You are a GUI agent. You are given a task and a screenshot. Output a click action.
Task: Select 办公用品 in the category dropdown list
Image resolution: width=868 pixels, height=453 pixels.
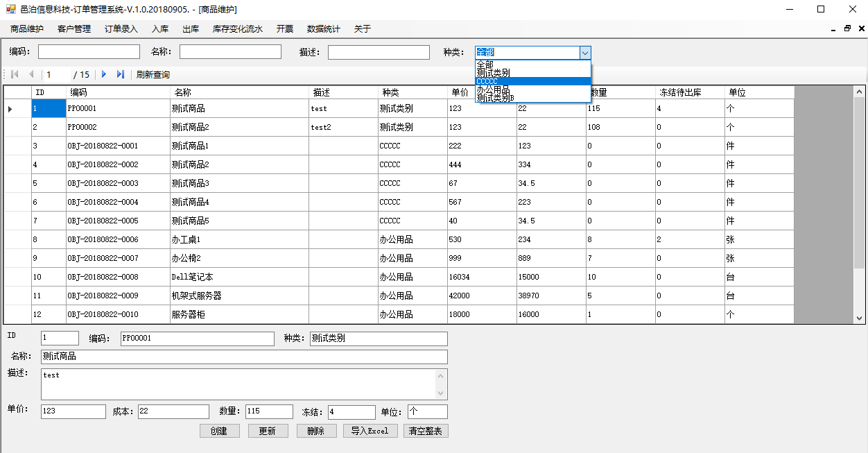pos(533,89)
